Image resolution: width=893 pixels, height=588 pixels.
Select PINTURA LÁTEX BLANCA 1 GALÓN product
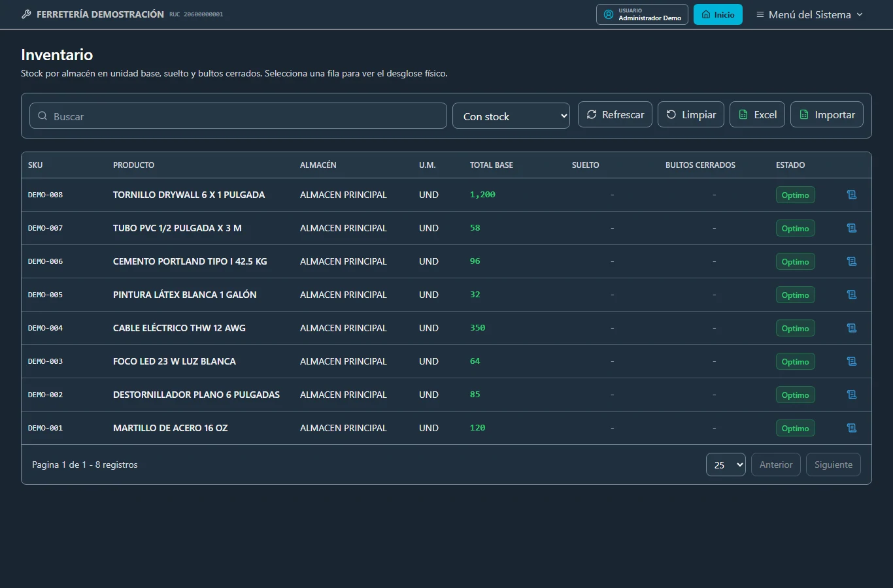pyautogui.click(x=185, y=295)
